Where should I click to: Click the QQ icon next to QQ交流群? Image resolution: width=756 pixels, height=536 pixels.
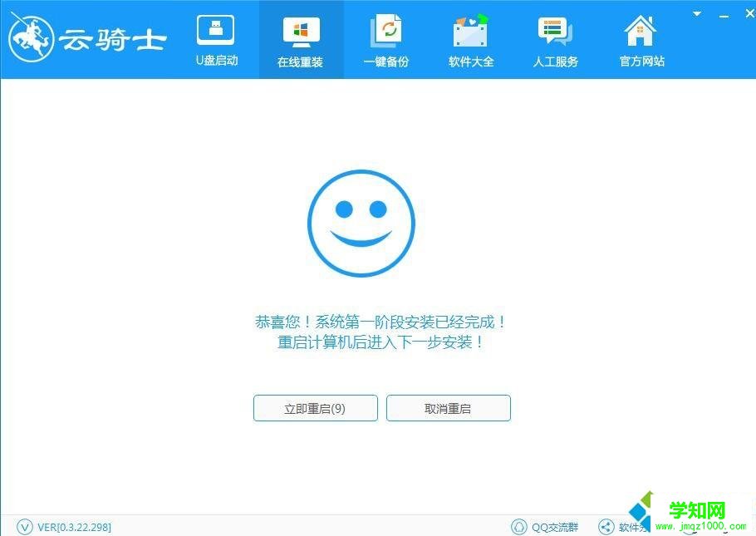pyautogui.click(x=517, y=526)
